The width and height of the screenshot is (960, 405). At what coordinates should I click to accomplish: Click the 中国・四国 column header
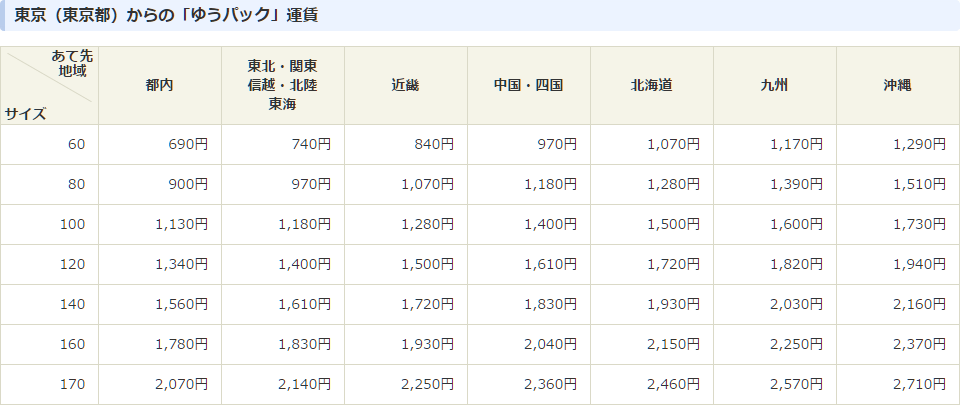(x=528, y=86)
